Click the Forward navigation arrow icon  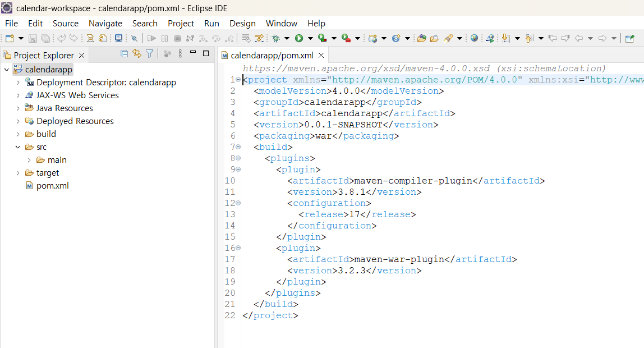tap(602, 38)
